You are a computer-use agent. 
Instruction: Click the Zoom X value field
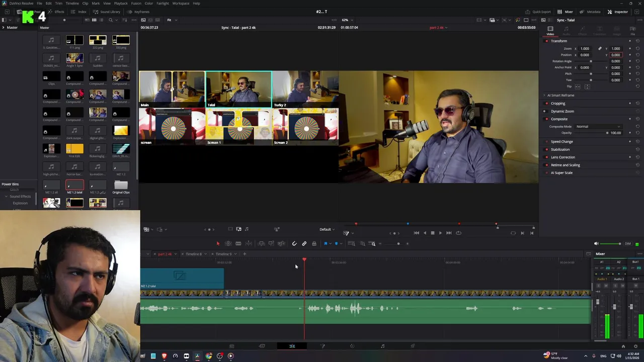585,49
